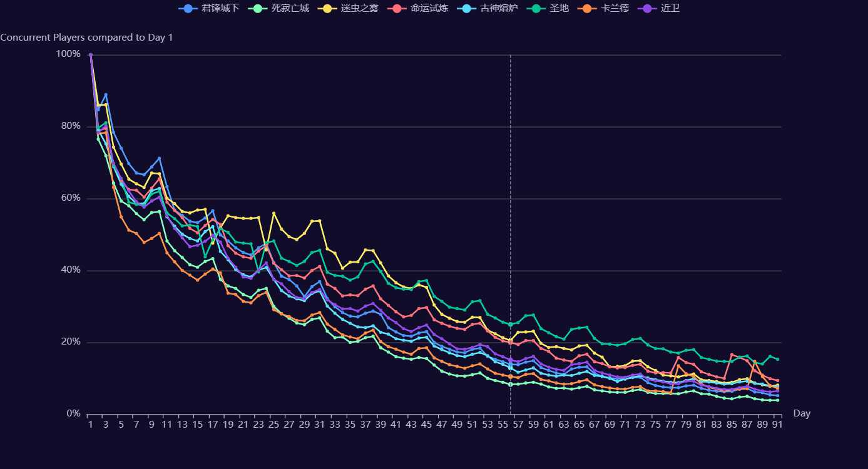Click the blue 君锋城下 peak point at day 3

[x=106, y=94]
